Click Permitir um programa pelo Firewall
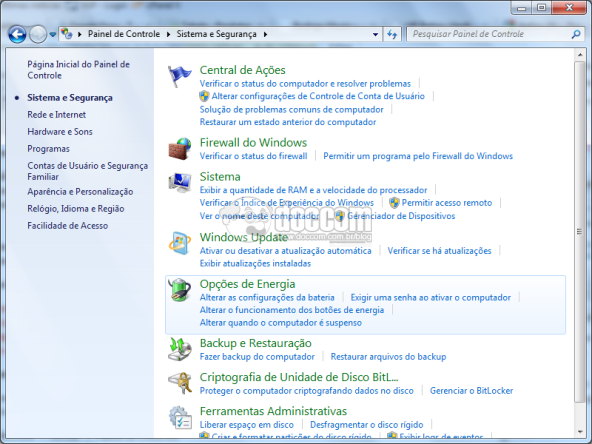This screenshot has width=592, height=444. coord(418,156)
